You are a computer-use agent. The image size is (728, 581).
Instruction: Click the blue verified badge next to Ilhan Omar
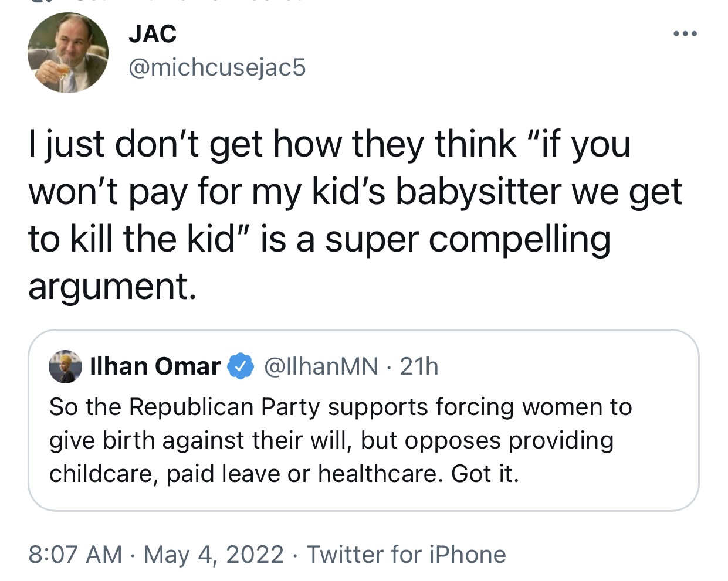tap(240, 366)
